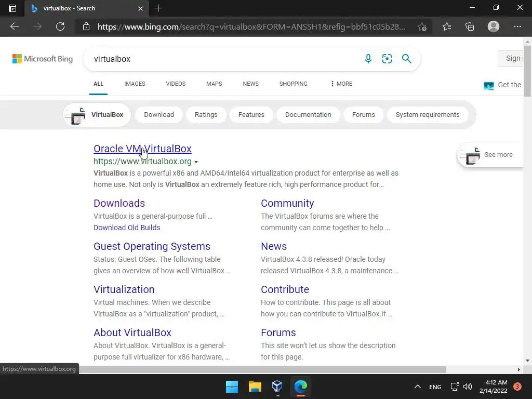Click the Ratings filter chip

click(x=206, y=115)
